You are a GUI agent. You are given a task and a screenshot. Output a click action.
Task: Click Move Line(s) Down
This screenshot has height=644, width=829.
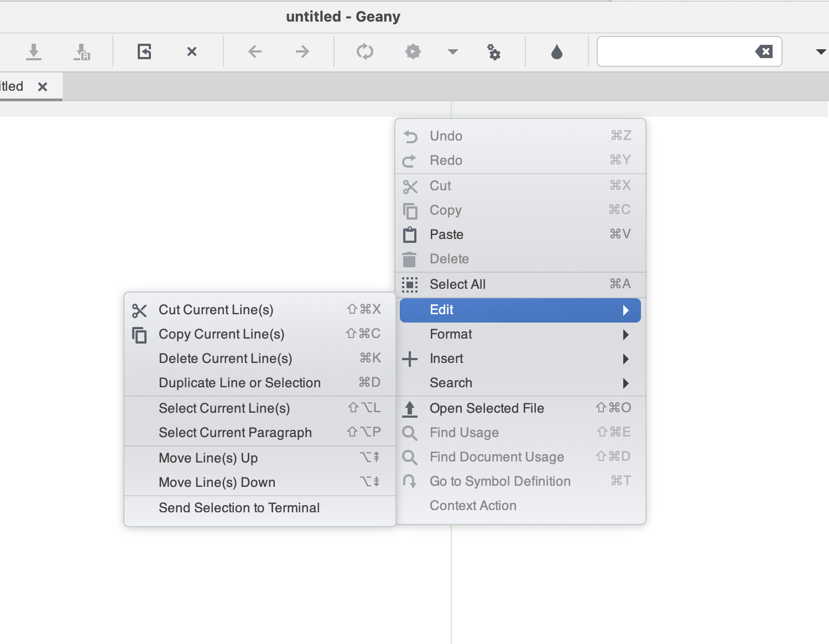click(259, 482)
